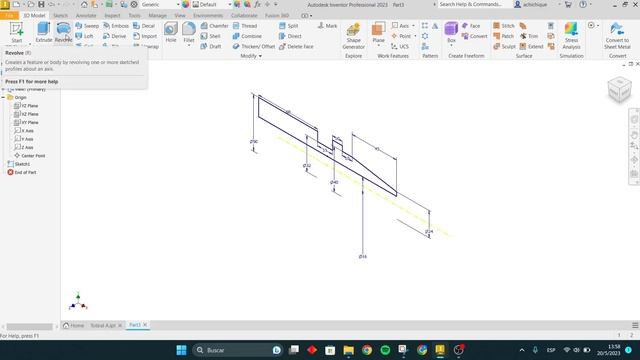This screenshot has width=640, height=360.
Task: Open the File menu
Action: [9, 16]
